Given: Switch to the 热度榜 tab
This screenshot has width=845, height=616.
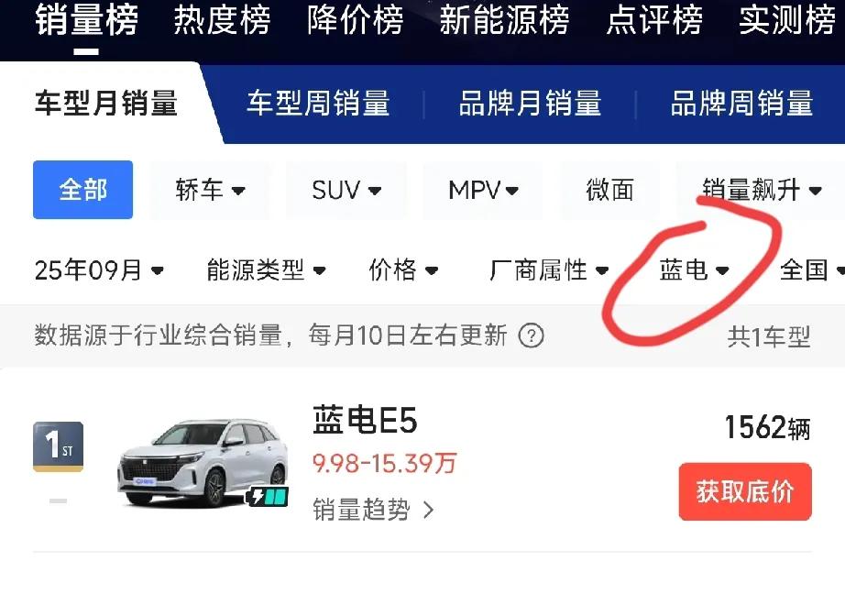Looking at the screenshot, I should pyautogui.click(x=222, y=20).
